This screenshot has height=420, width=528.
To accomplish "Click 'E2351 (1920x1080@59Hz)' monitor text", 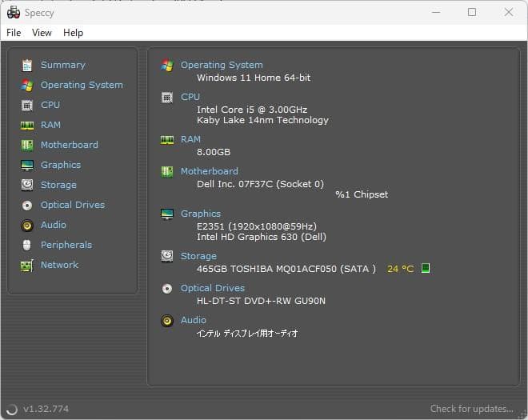I will click(257, 226).
